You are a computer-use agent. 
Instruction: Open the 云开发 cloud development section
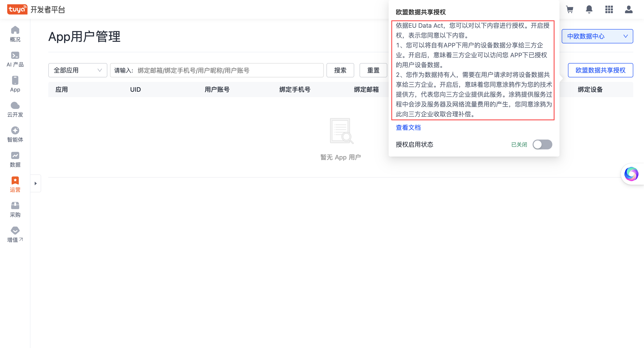tap(15, 109)
